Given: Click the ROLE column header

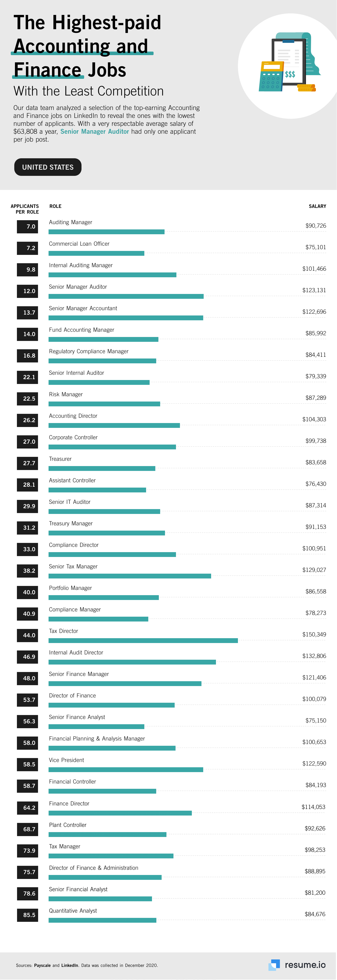Looking at the screenshot, I should click(x=55, y=206).
